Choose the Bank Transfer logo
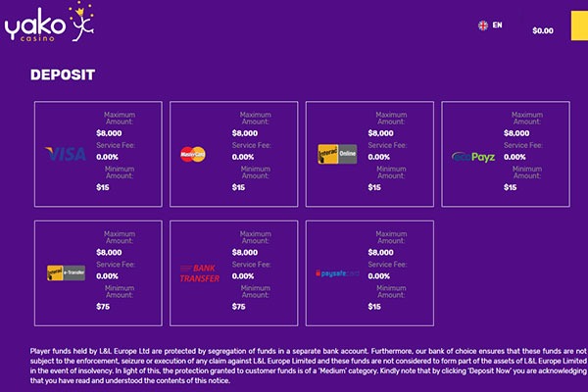The image size is (588, 392). tap(200, 273)
